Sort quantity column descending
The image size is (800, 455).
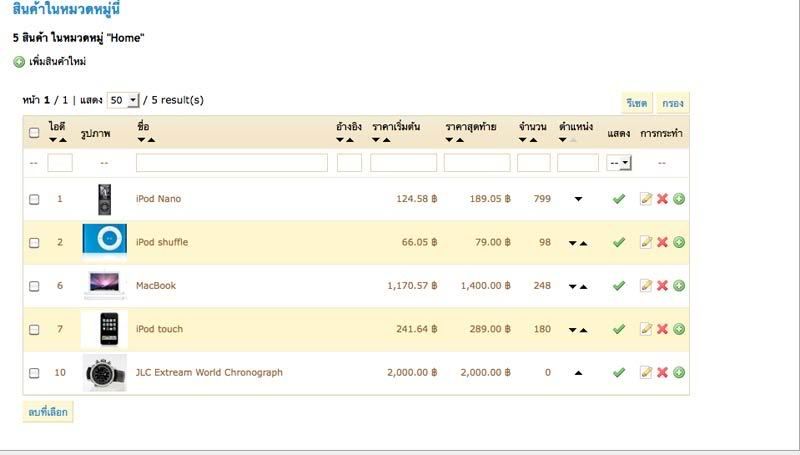click(x=523, y=140)
